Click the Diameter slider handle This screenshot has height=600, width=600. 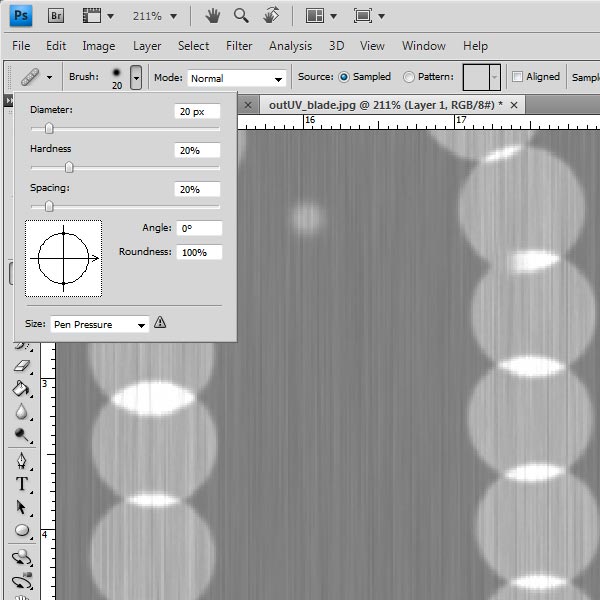pos(49,128)
